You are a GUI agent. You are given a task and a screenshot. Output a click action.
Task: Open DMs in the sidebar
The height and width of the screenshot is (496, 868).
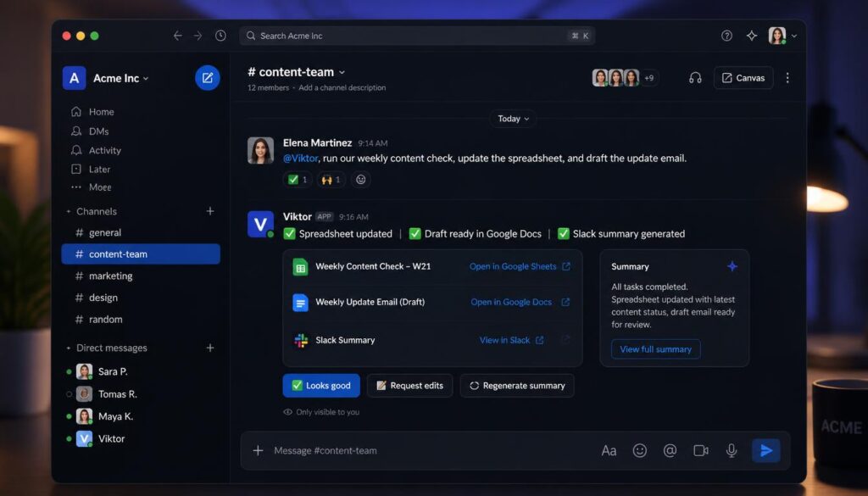90,131
